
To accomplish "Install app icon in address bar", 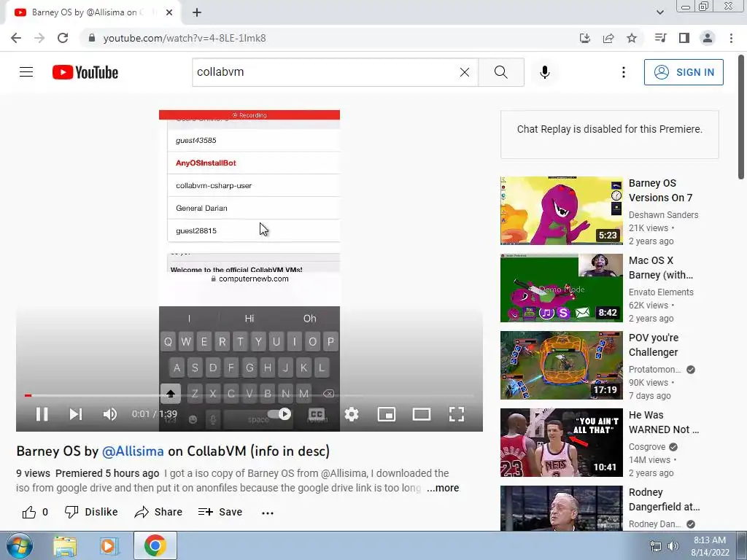I will point(584,38).
